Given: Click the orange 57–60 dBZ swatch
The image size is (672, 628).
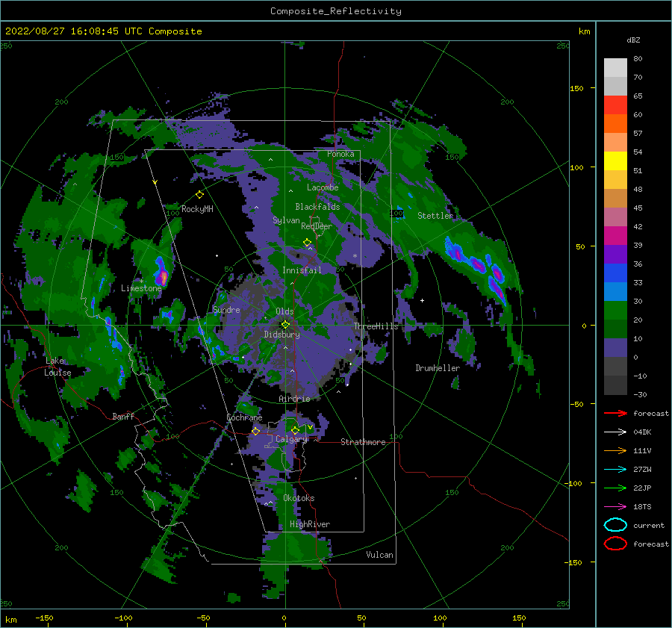Looking at the screenshot, I should pos(615,124).
